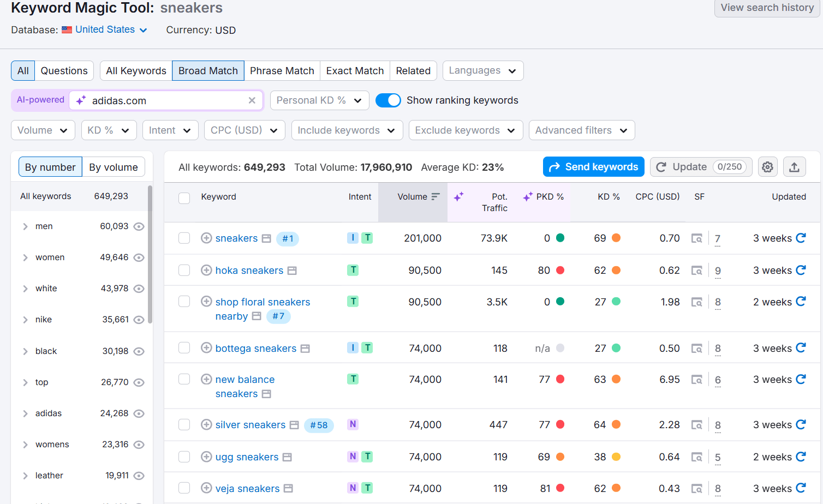Open the "veja sneakers" keyword link
Viewport: 823px width, 504px height.
[248, 488]
